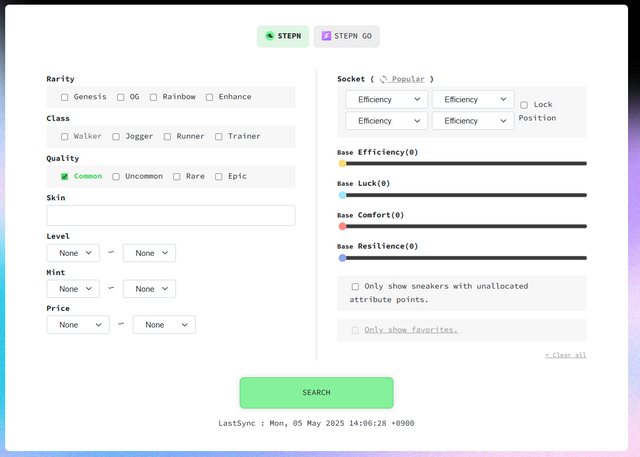Click the STEPN sneaker logo icon
Screen dimensions: 640x457
coord(269,36)
